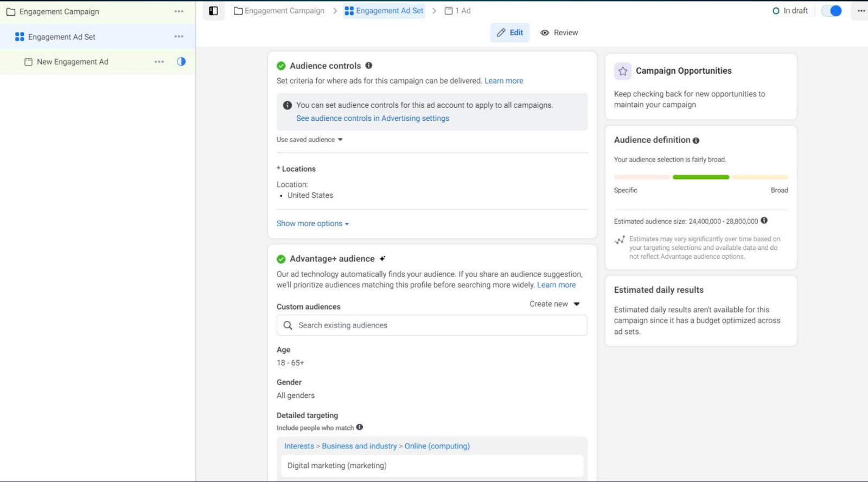
Task: Click the Audience definition info icon
Action: coord(696,140)
